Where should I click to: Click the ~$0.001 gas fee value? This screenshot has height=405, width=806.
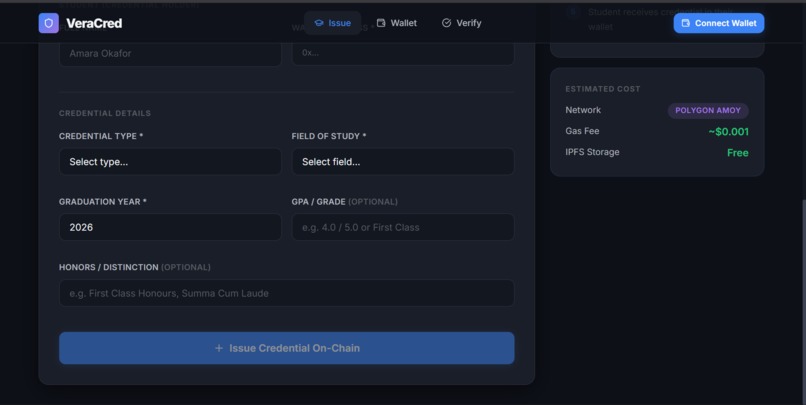[728, 132]
